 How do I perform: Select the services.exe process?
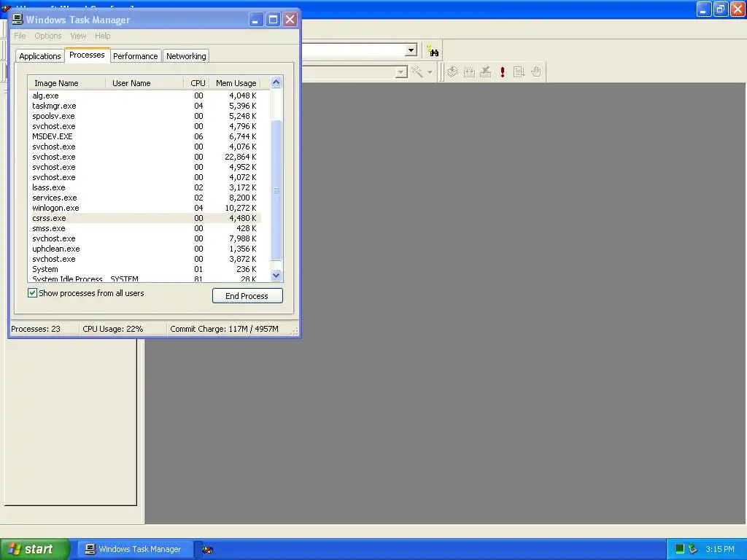[x=145, y=198]
